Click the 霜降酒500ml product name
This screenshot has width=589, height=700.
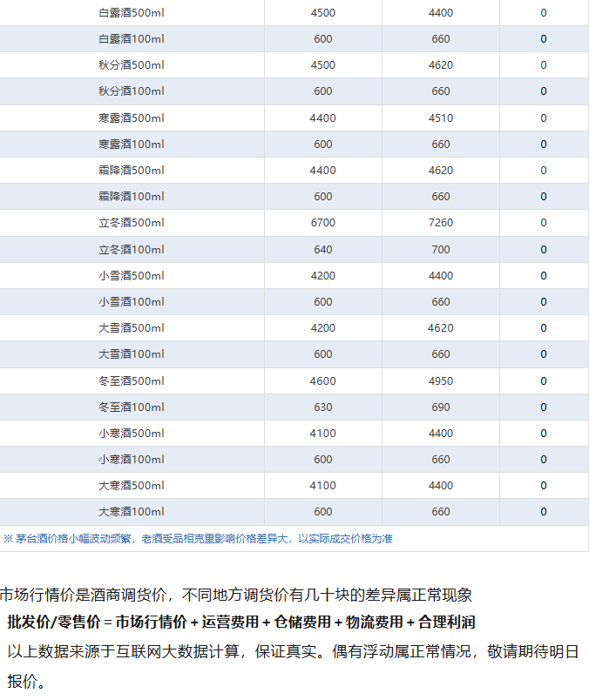(x=132, y=170)
